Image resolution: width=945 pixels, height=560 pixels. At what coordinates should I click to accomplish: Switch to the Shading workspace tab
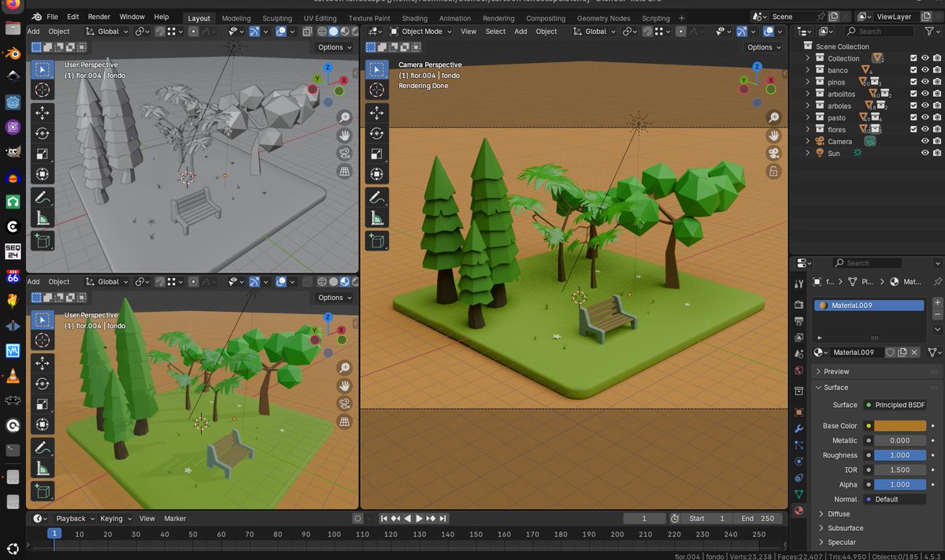414,18
